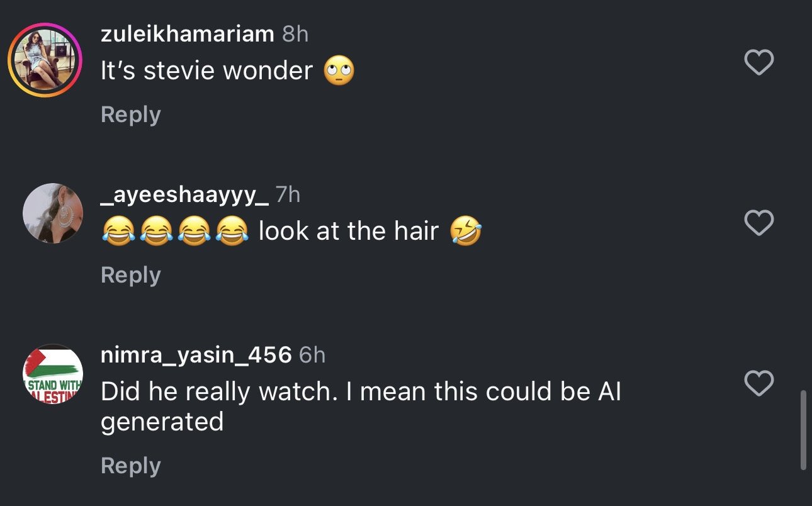Visit the nimra_yasin_456 username profile

click(x=196, y=356)
